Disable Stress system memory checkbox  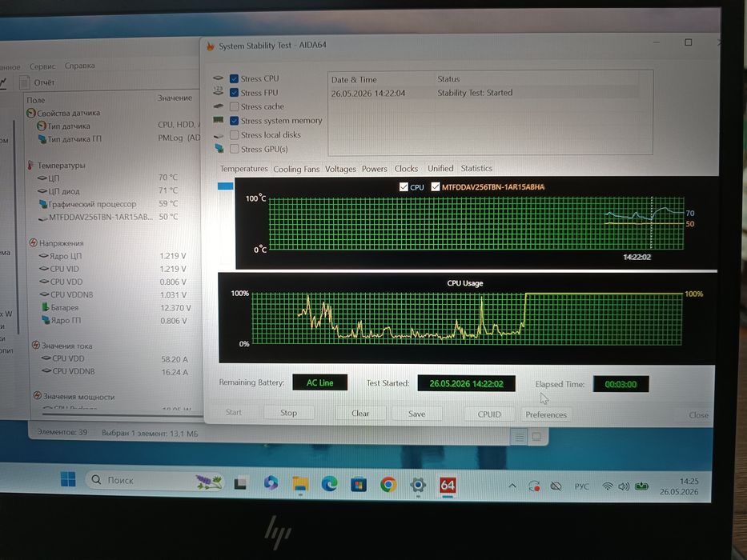pyautogui.click(x=234, y=121)
